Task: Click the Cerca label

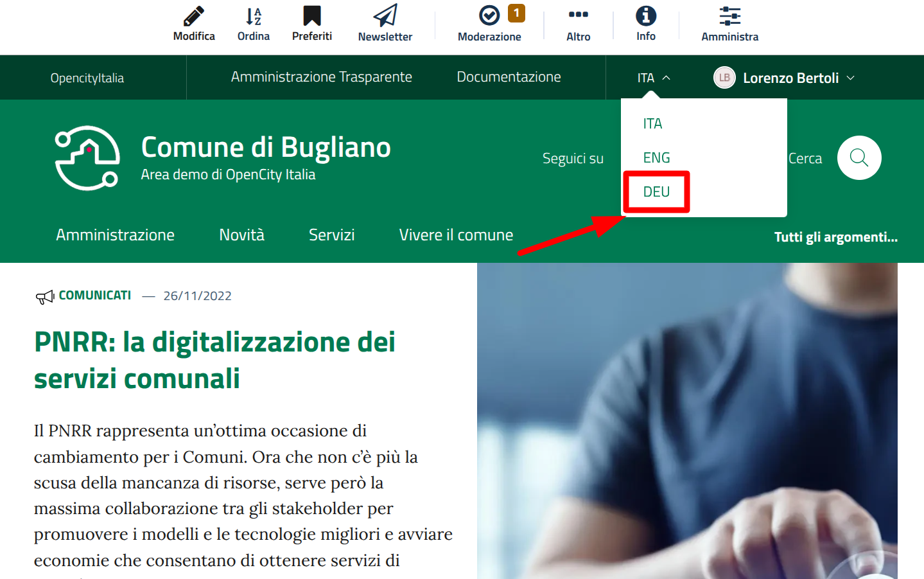Action: coord(805,159)
